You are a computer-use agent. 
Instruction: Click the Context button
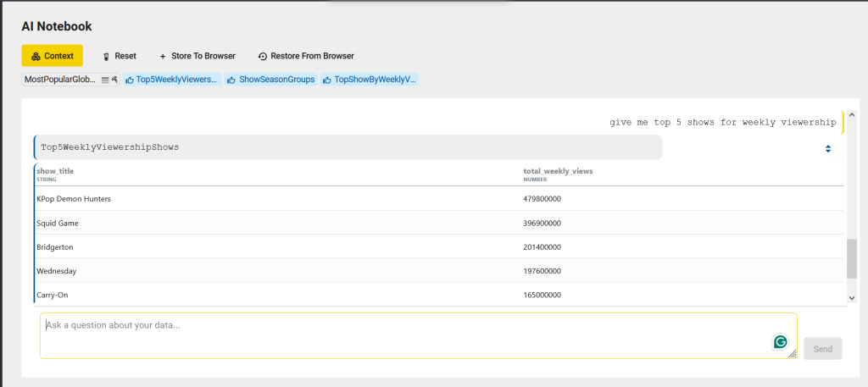52,56
